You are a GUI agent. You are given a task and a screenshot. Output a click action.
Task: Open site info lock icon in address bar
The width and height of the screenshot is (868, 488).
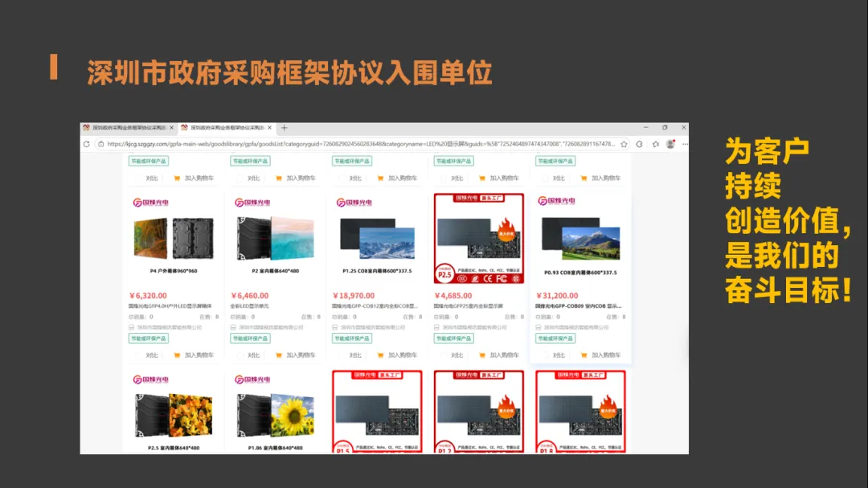coord(100,144)
